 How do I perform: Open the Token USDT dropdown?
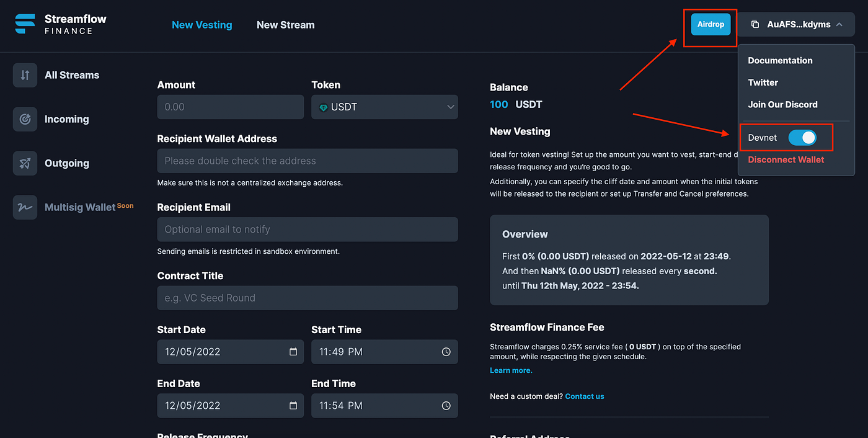point(384,107)
